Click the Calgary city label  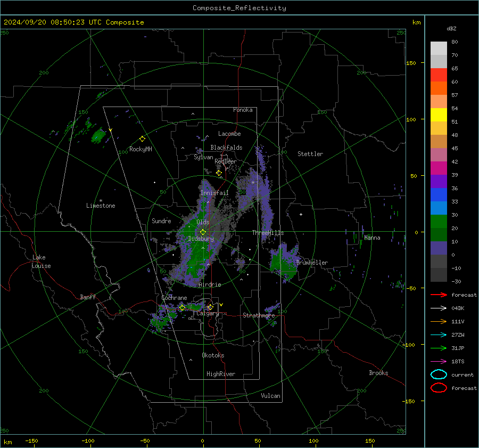[x=208, y=313]
